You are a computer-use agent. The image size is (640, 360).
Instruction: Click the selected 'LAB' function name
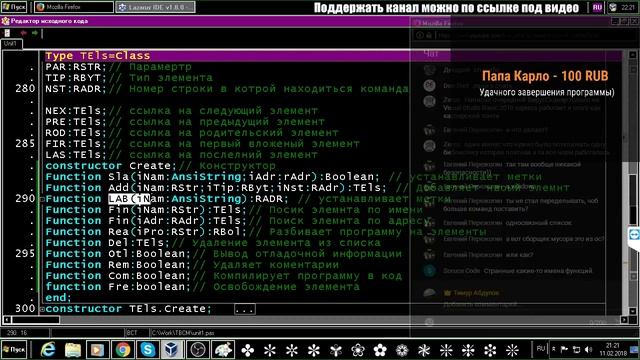point(118,199)
